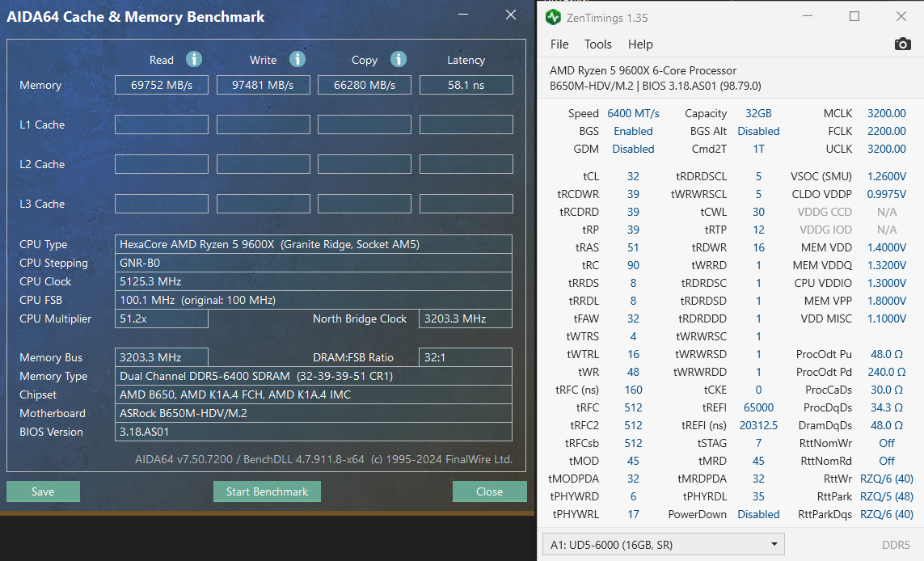
Task: Click MEM VDD value 1.4000V
Action: 886,247
